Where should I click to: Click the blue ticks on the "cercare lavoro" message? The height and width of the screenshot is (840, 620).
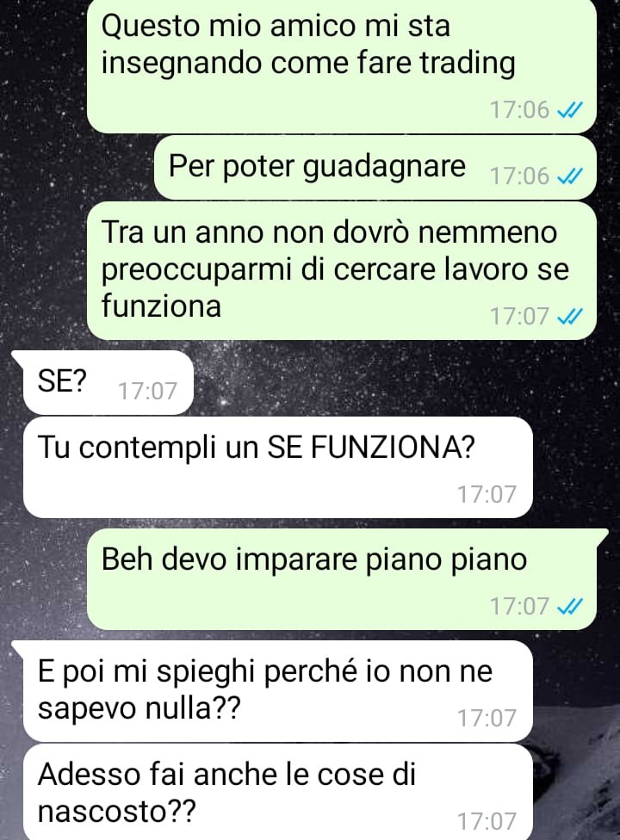(x=570, y=316)
